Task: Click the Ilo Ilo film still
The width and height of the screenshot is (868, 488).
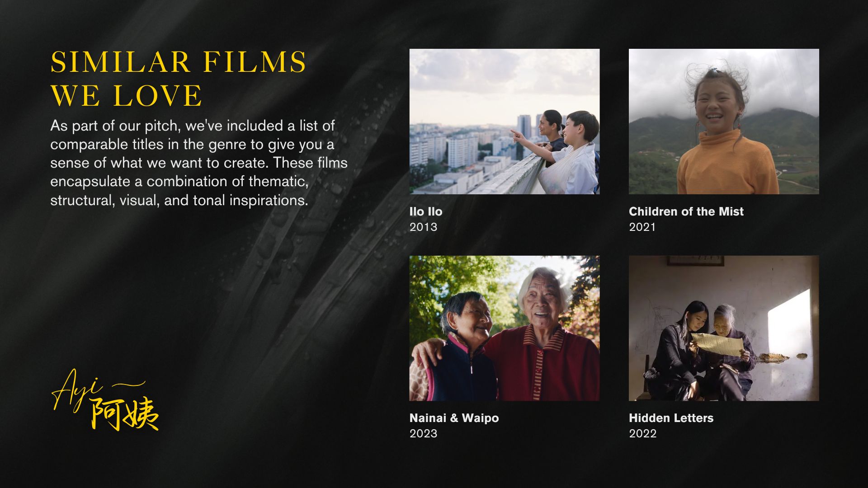Action: (x=505, y=122)
